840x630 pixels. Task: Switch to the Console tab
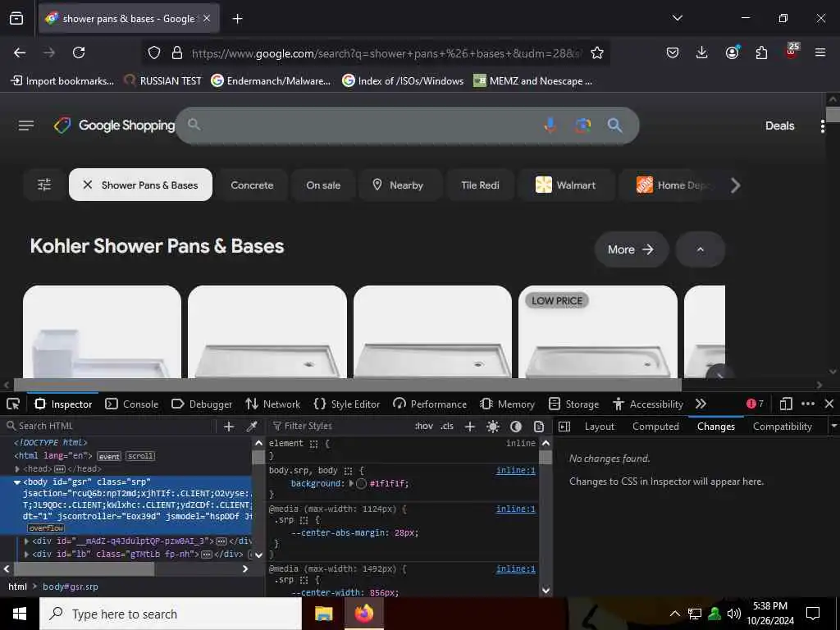132,404
